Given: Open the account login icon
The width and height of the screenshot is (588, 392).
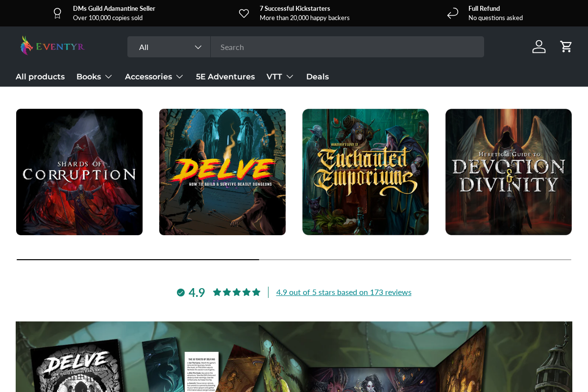Looking at the screenshot, I should [539, 46].
